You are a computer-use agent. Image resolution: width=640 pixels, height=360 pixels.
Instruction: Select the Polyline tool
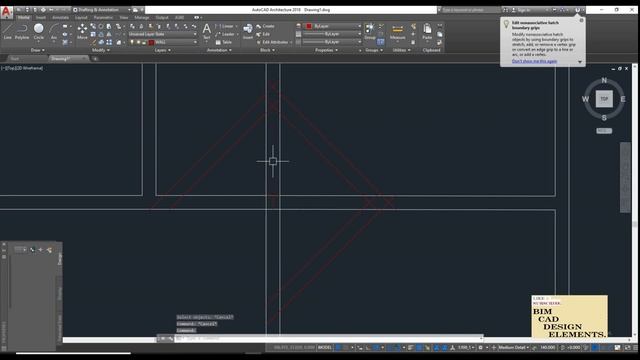[22, 31]
